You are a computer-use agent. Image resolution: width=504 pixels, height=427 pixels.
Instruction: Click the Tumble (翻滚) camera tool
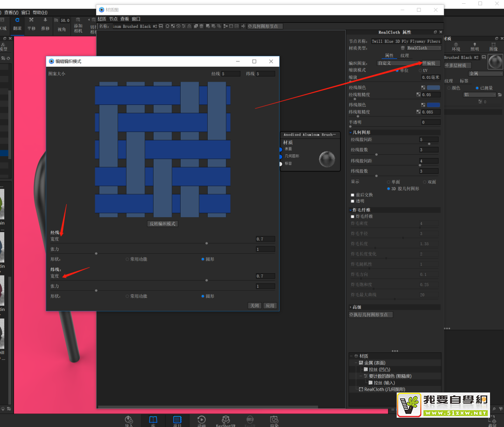[x=17, y=24]
